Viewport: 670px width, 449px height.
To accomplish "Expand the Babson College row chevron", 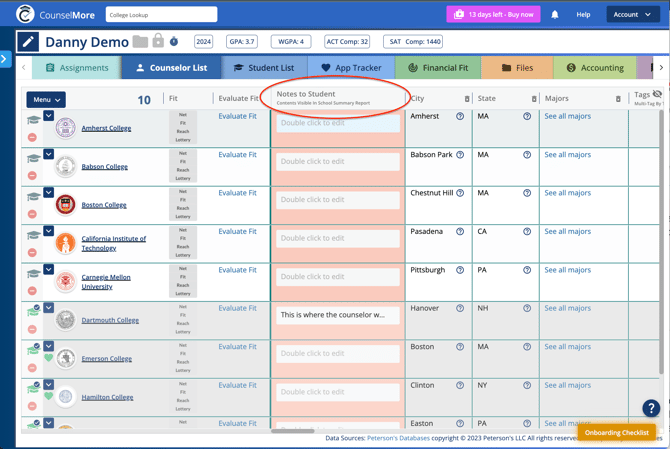I will pyautogui.click(x=49, y=154).
